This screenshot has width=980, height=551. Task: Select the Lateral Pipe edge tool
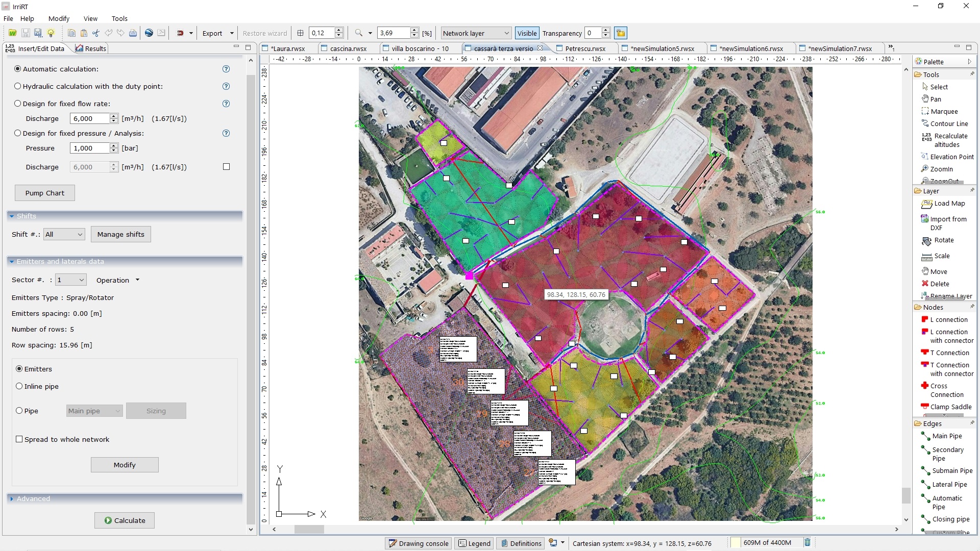click(x=949, y=484)
